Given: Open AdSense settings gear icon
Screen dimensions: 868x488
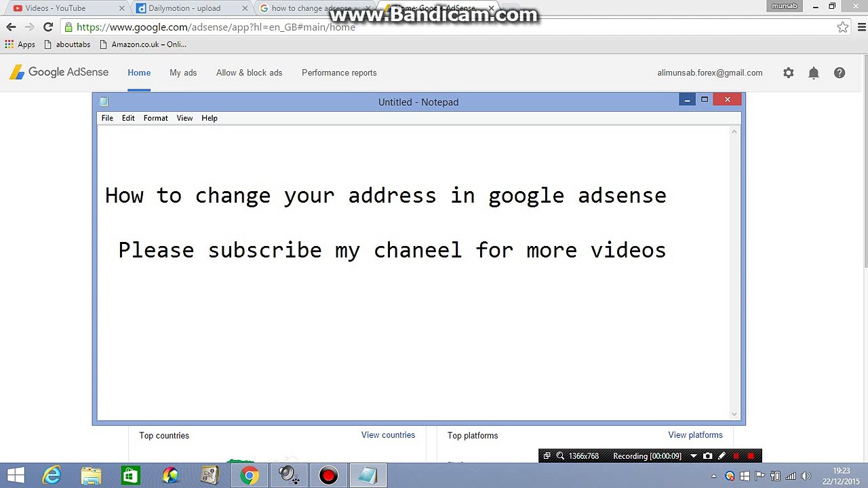Looking at the screenshot, I should coord(788,73).
